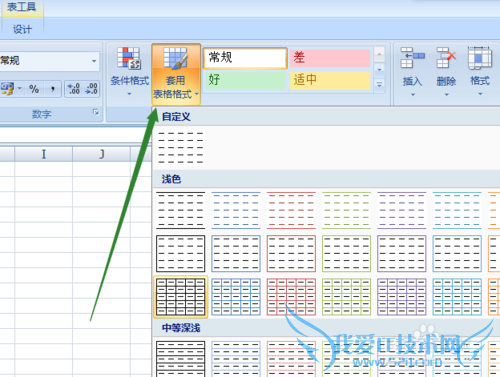Select red light table style in first 浅色 row
The image size is (500, 377).
tap(291, 210)
